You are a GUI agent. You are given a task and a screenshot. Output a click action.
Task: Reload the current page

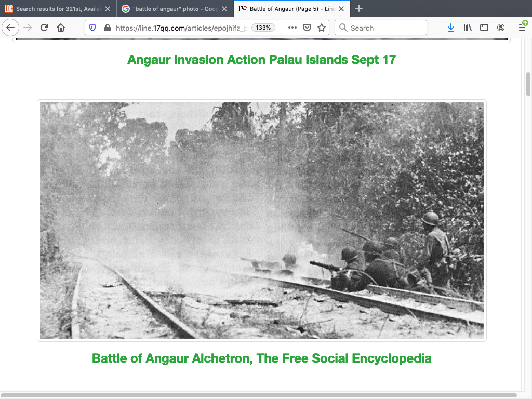(44, 28)
